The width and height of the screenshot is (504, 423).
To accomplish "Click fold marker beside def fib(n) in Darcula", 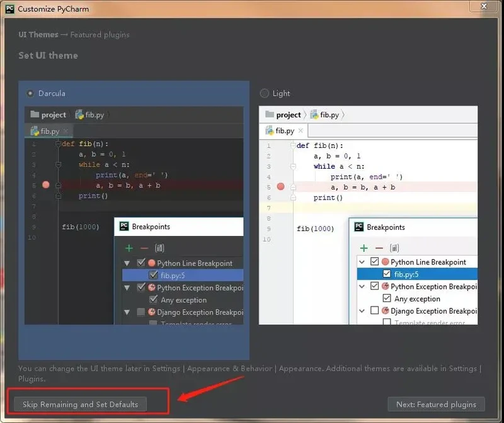I will click(58, 144).
